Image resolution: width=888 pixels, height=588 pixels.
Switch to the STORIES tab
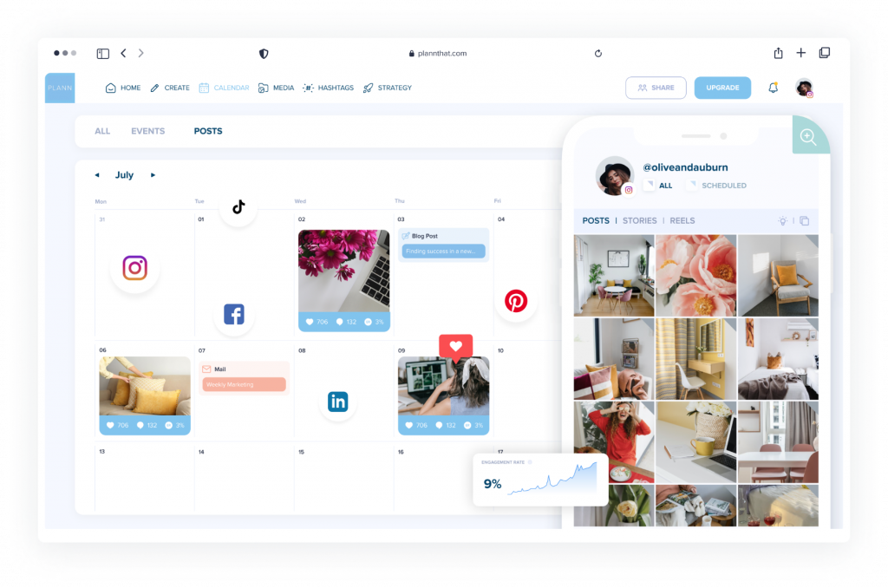(x=639, y=220)
